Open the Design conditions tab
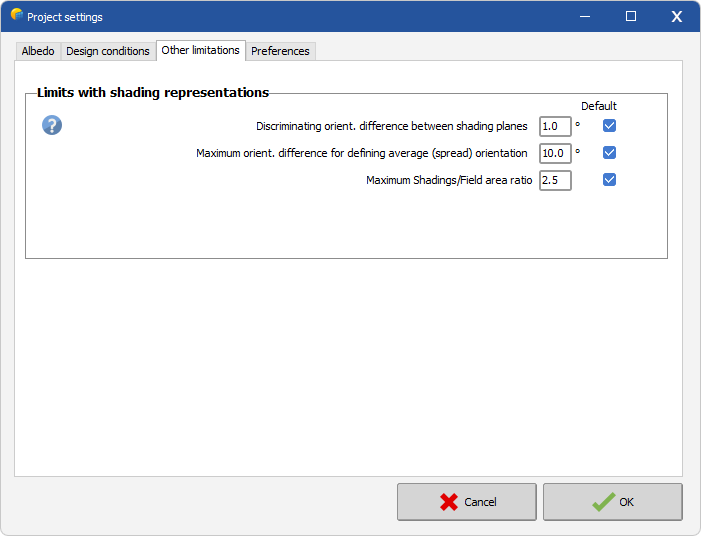The height and width of the screenshot is (536, 701). [108, 51]
